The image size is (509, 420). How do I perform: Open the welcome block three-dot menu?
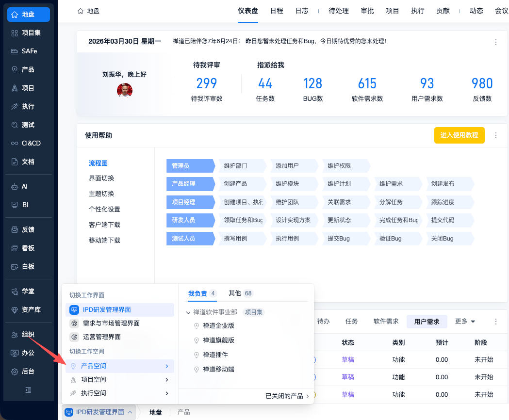(x=496, y=42)
